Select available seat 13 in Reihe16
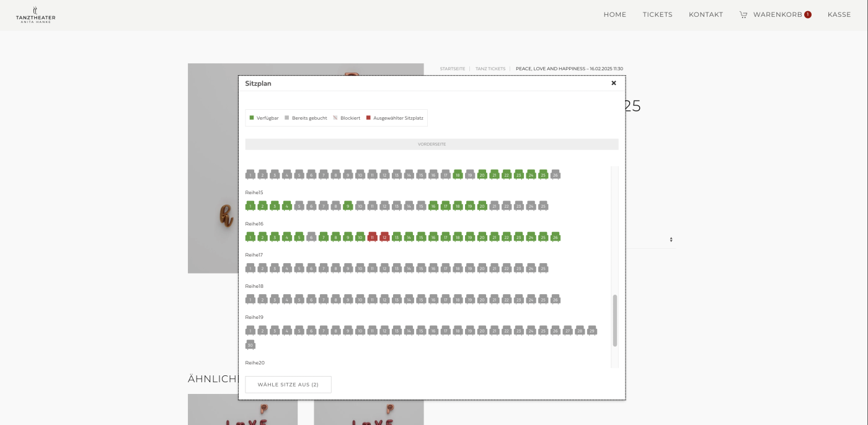 click(x=397, y=237)
